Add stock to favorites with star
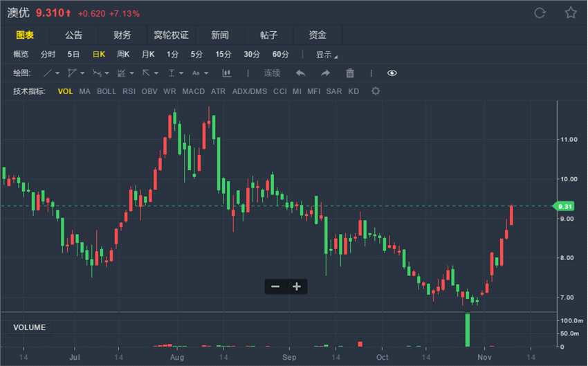The image size is (588, 366). pyautogui.click(x=571, y=12)
